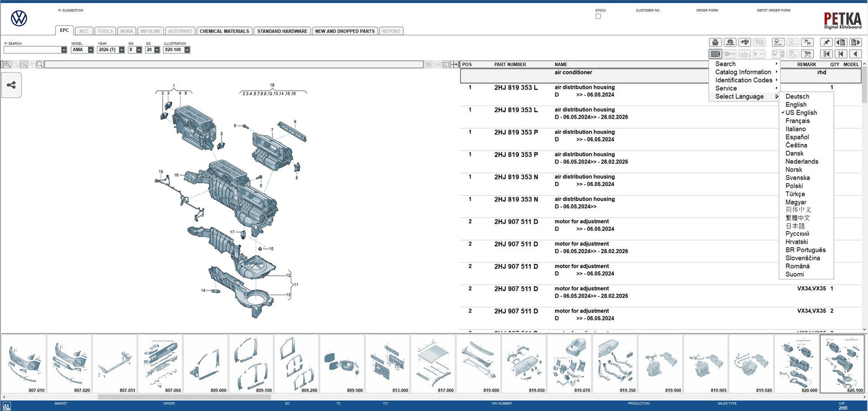
Task: Print the current parts list
Action: [715, 42]
